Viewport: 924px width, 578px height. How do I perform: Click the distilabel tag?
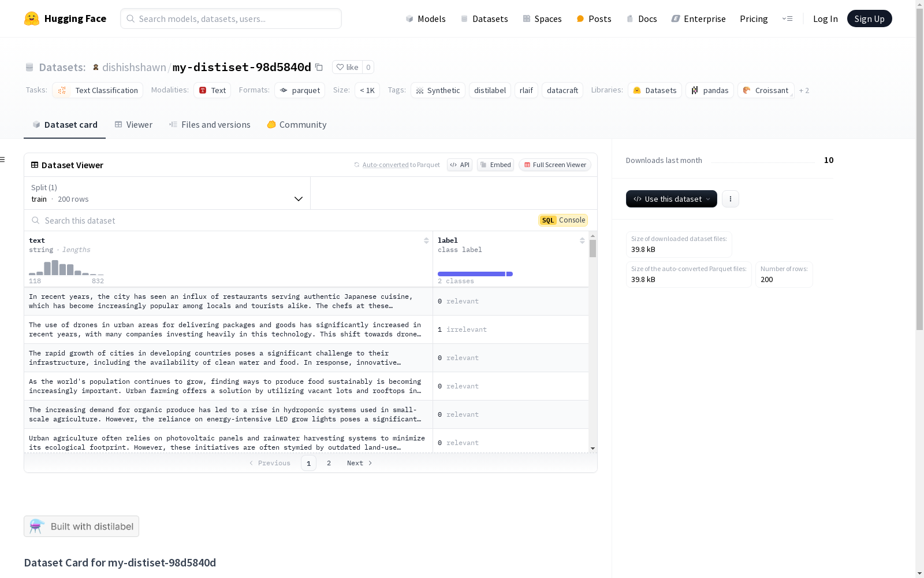(x=490, y=90)
